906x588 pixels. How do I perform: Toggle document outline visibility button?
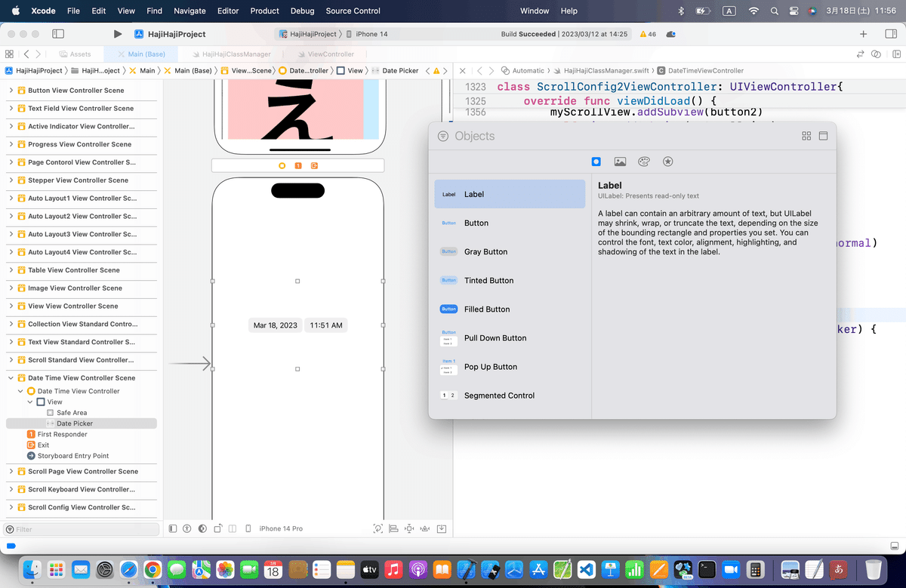(x=173, y=528)
